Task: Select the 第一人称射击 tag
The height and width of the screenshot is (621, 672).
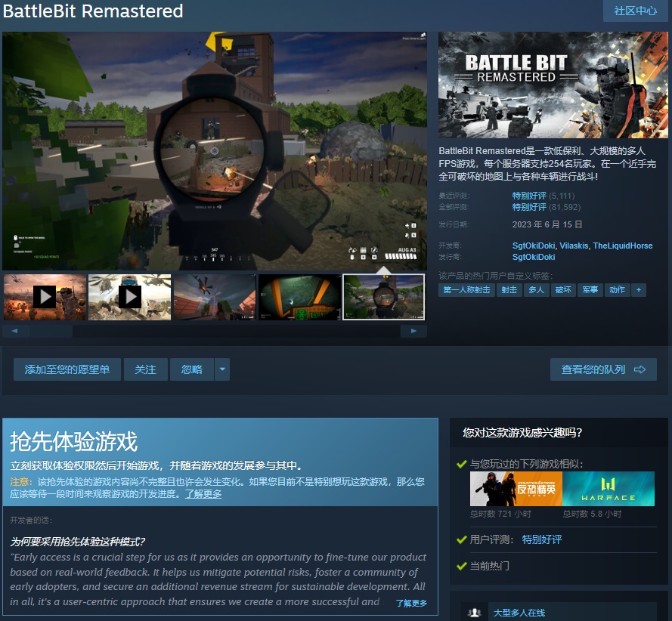Action: coord(466,289)
